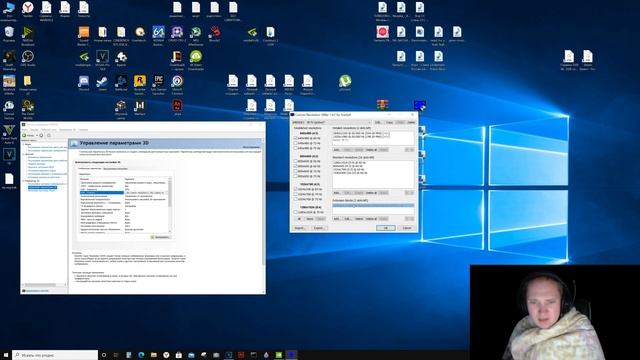This screenshot has height=360, width=640.
Task: Confirm with the OK button in CRU
Action: coord(385,228)
